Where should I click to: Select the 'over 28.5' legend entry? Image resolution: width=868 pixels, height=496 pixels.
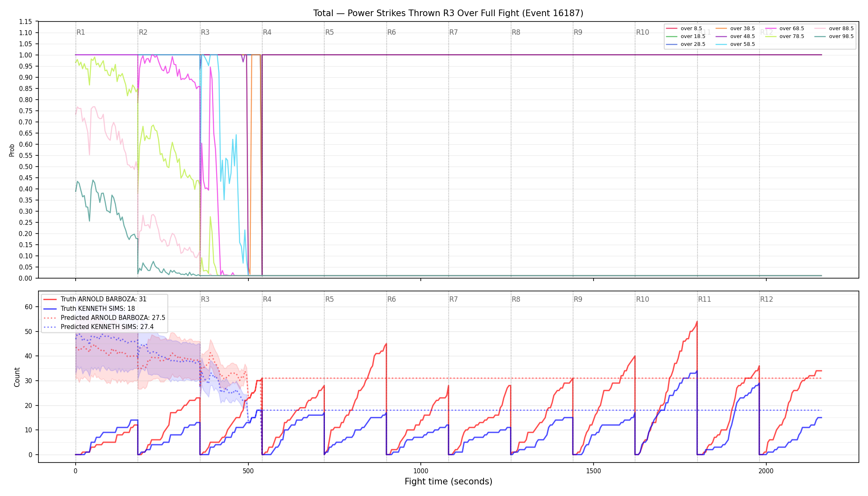(686, 44)
